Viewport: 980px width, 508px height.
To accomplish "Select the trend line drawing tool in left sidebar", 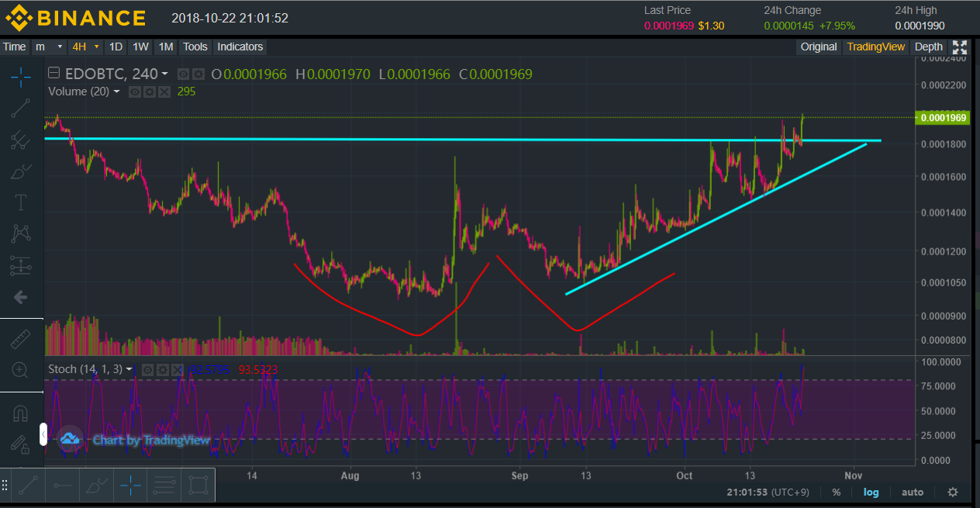I will click(21, 109).
